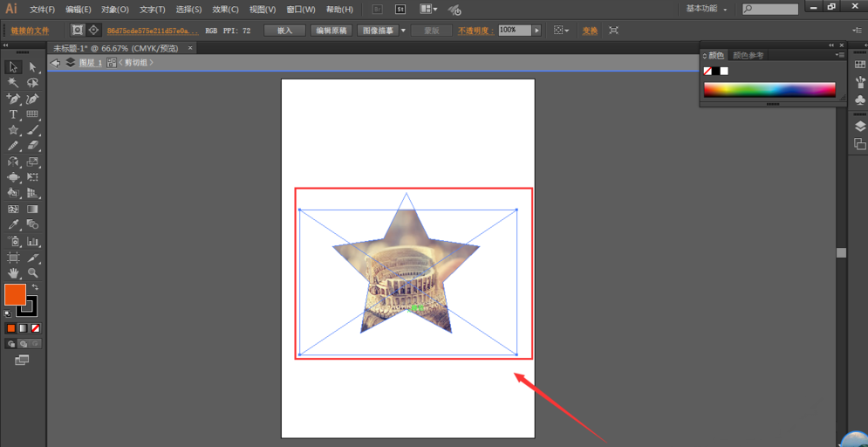Set paint mode to None
This screenshot has width=868, height=447.
pyautogui.click(x=36, y=328)
